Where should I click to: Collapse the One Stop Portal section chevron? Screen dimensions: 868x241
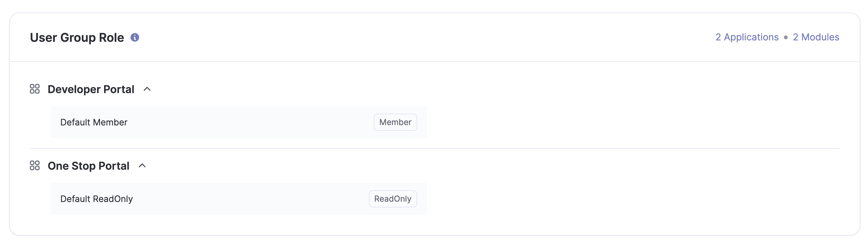[142, 165]
